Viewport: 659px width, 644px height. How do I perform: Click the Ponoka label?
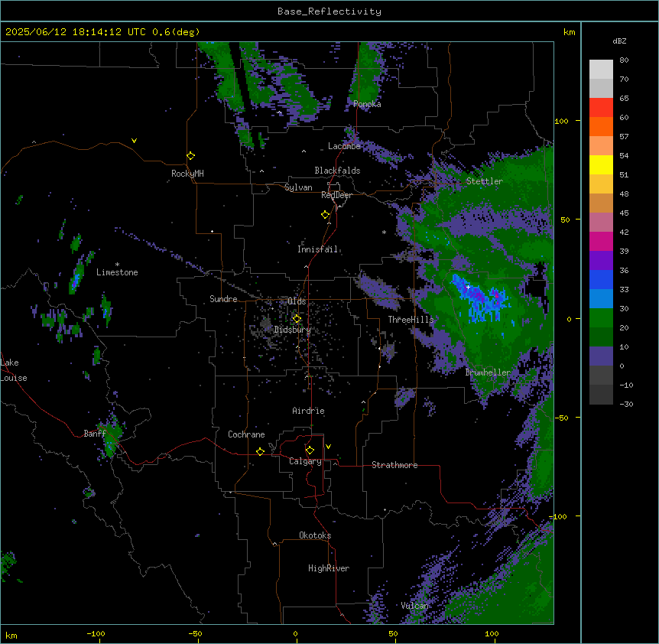tap(367, 104)
